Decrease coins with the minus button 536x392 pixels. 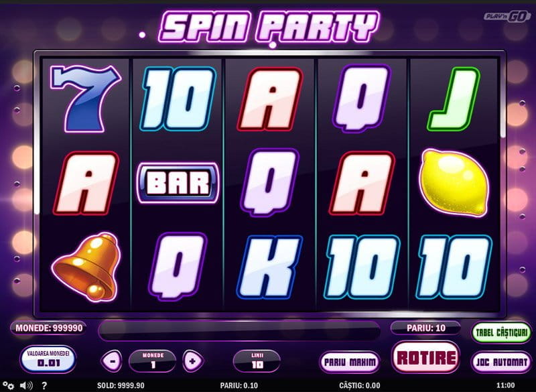[112, 361]
